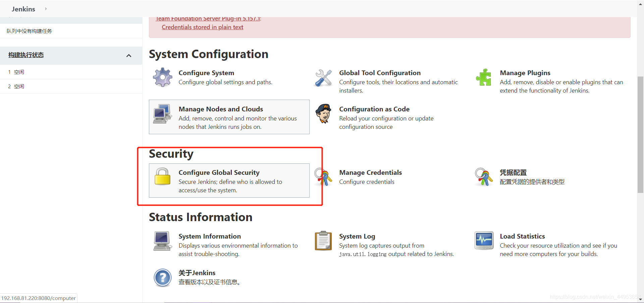This screenshot has width=644, height=303.
Task: Click the Configure Global Security padlock icon
Action: (162, 176)
